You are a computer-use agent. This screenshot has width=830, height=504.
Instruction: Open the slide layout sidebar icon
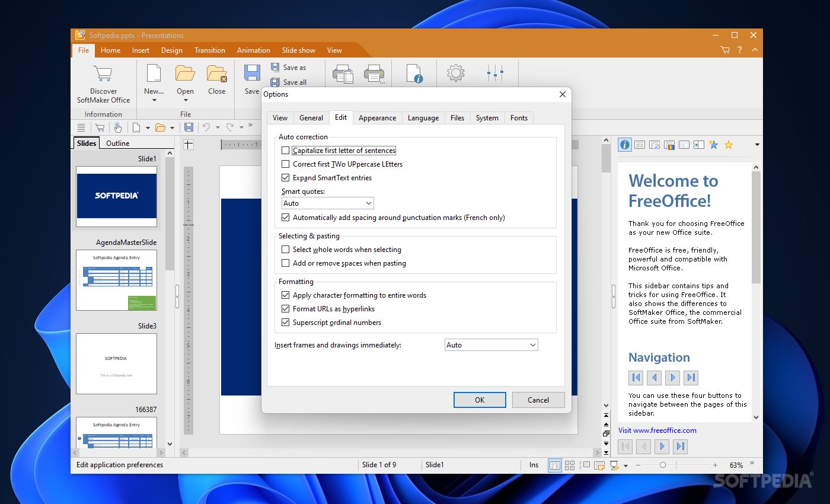click(x=640, y=145)
